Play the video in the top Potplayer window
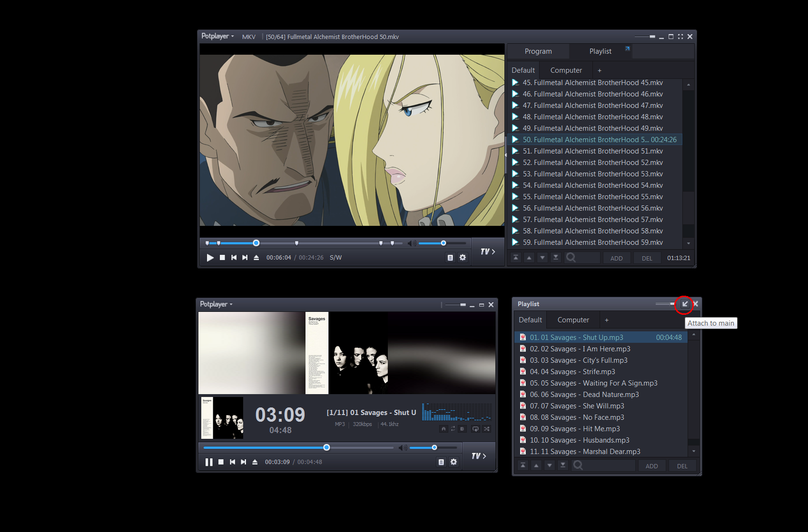This screenshot has width=808, height=532. pos(210,258)
